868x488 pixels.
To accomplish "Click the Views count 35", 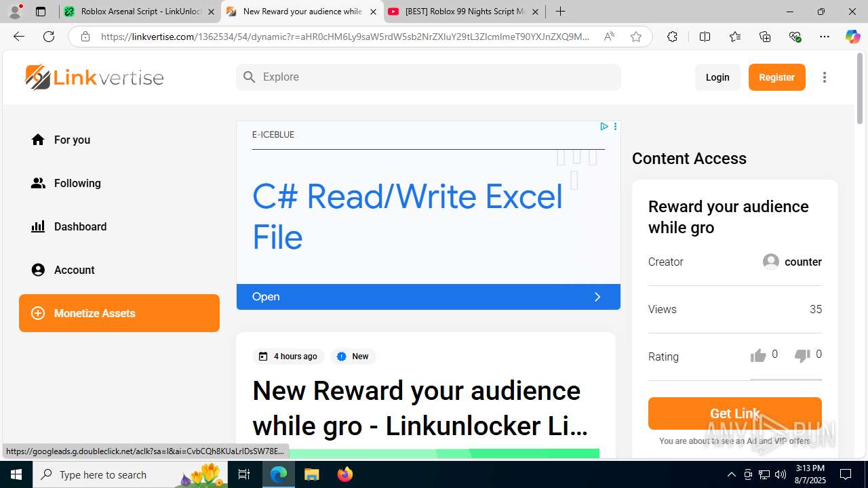I will (816, 309).
